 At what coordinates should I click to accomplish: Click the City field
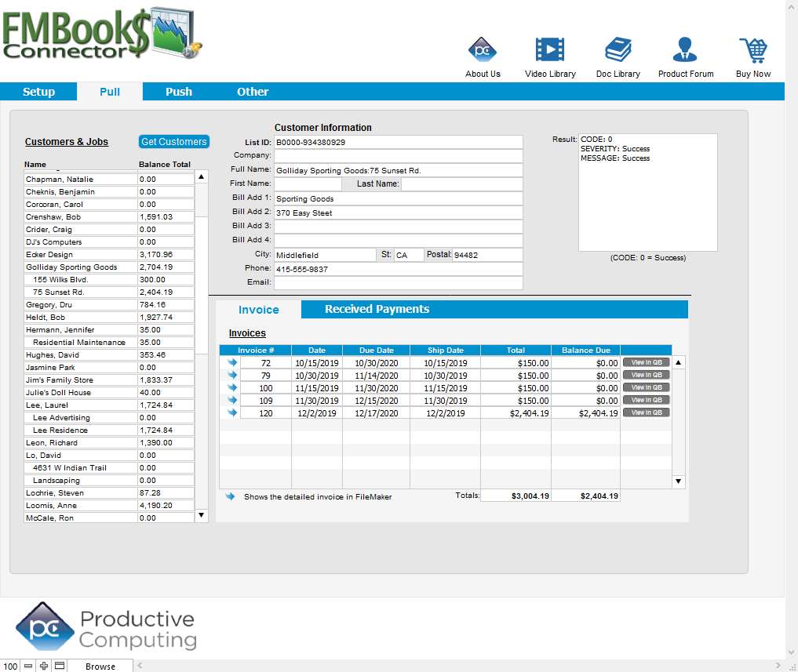click(325, 255)
